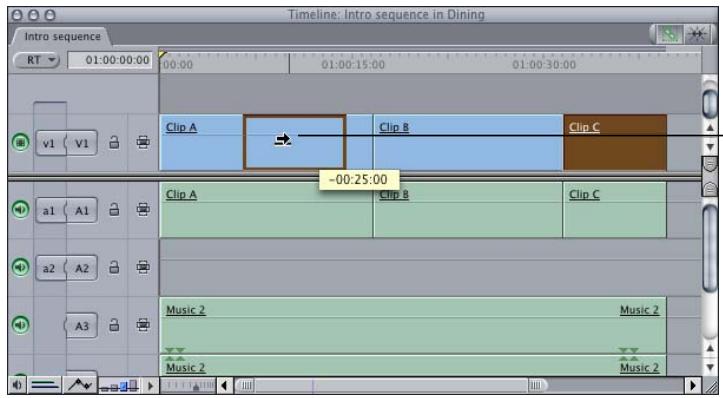This screenshot has width=723, height=398.
Task: Click the a1 source control
Action: coord(50,210)
